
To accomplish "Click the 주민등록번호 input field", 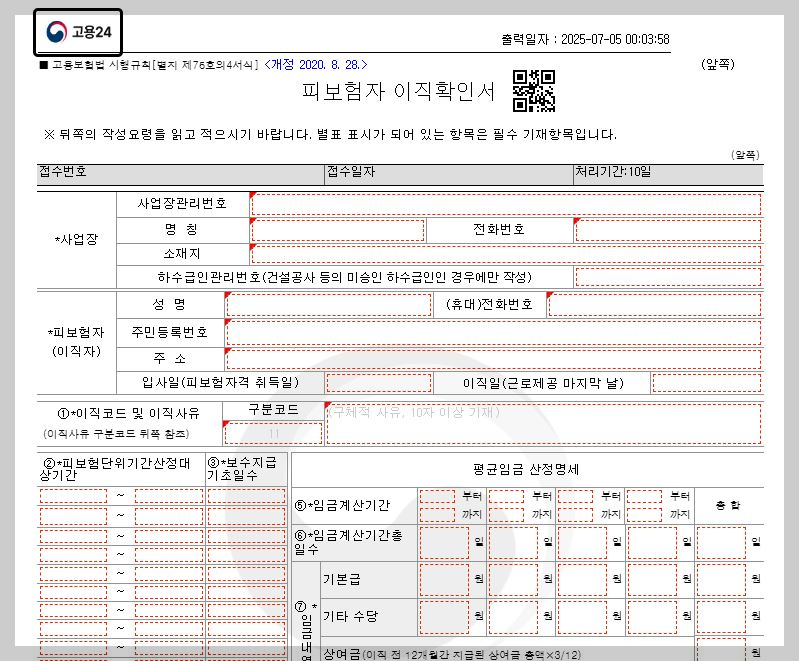I will [493, 333].
